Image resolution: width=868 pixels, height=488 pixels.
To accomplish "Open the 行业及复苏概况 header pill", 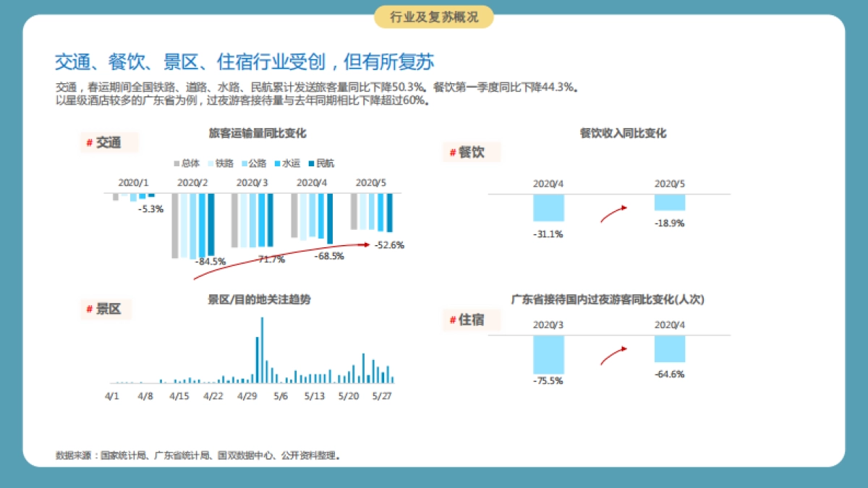I will (x=433, y=15).
